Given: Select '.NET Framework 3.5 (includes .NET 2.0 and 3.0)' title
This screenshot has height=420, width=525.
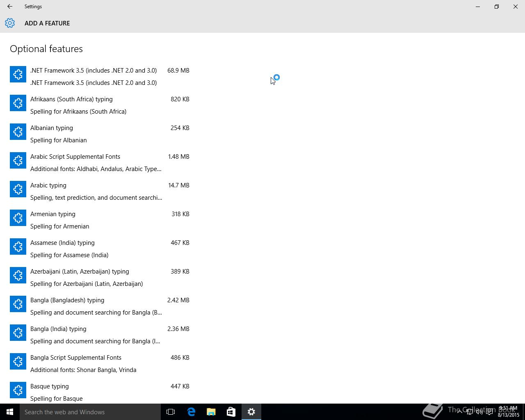Looking at the screenshot, I should (x=94, y=71).
